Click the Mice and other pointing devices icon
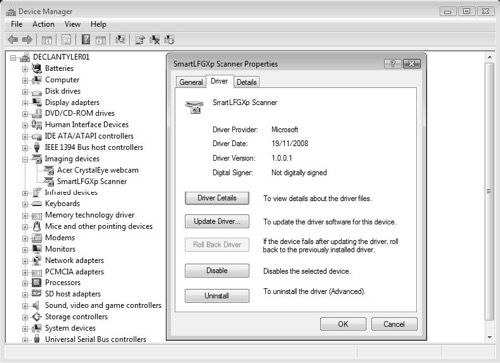 (x=37, y=226)
